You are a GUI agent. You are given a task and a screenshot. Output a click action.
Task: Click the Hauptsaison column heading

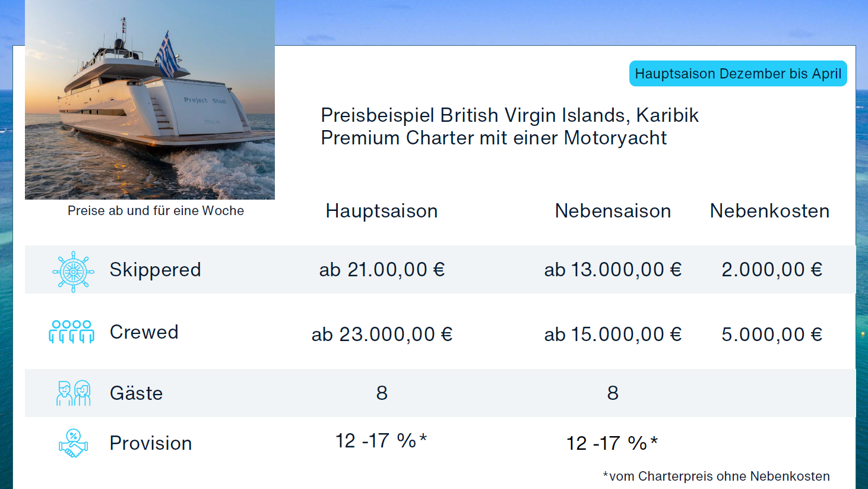382,211
